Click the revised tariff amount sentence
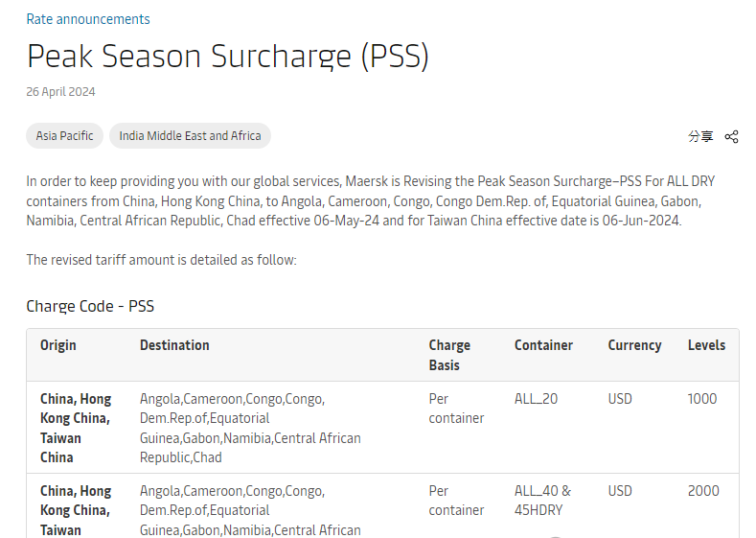 coord(161,260)
